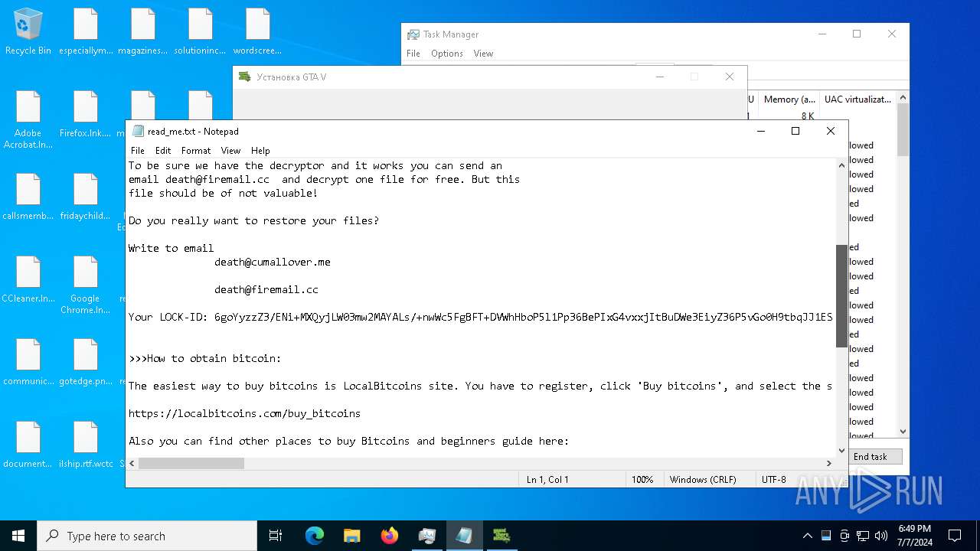980x551 pixels.
Task: Open the document... desktop file
Action: click(28, 445)
